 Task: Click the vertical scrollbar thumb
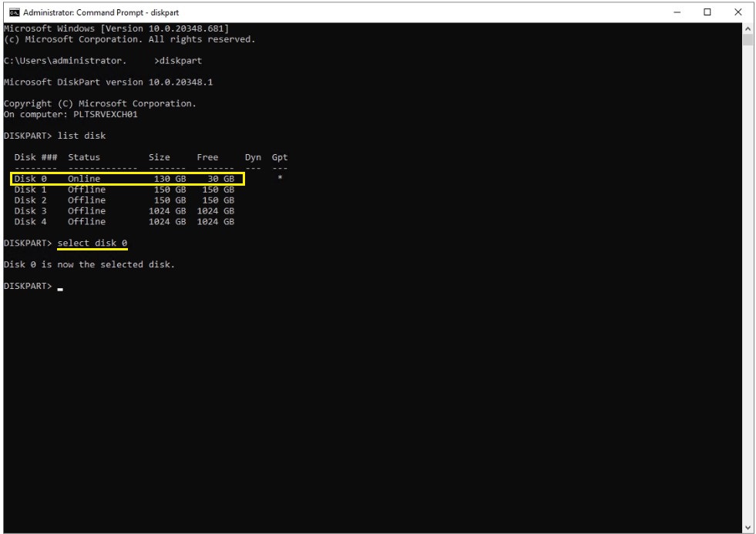point(748,39)
